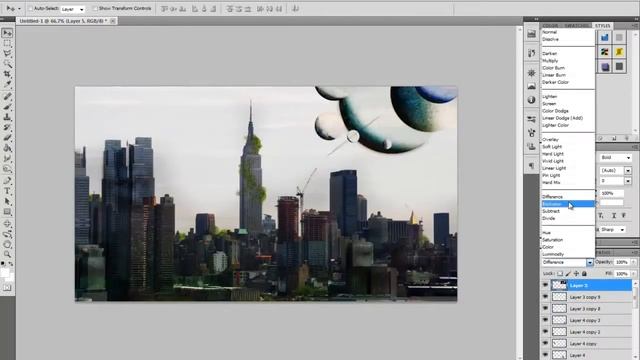The image size is (640, 360).
Task: Select the Rectangular Marquee tool
Action: (7, 43)
